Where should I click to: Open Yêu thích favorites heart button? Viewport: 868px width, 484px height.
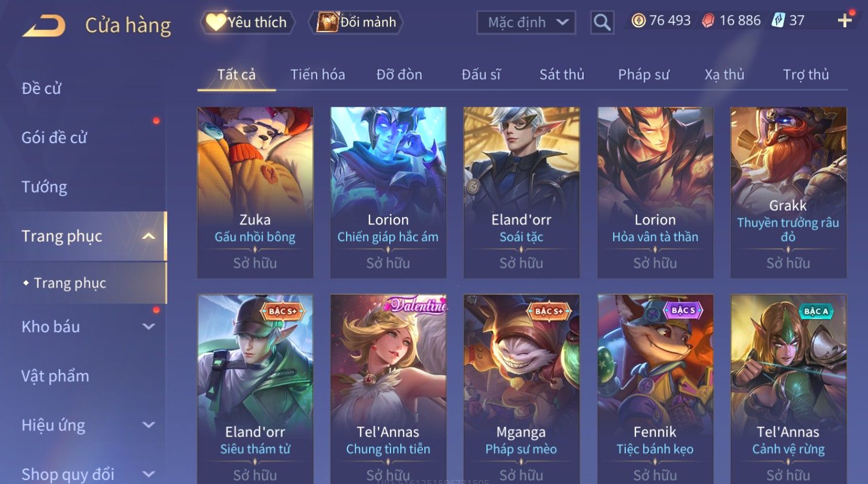coord(247,22)
